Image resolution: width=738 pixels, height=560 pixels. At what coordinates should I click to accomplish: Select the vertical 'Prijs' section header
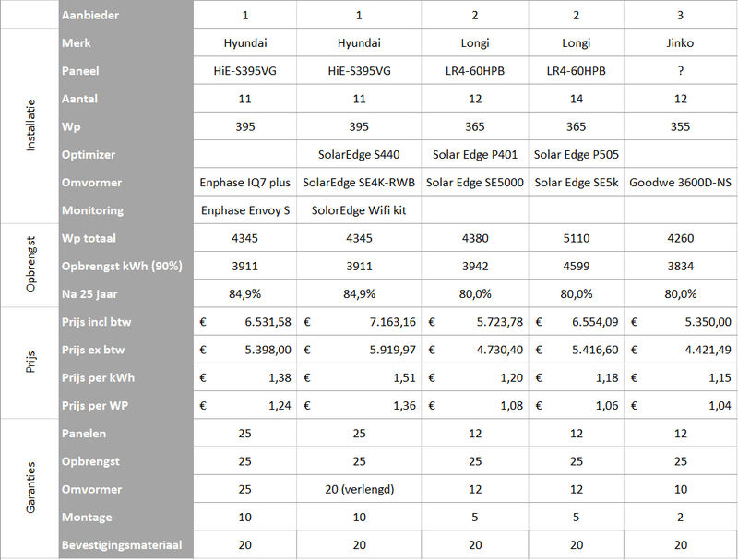click(30, 362)
